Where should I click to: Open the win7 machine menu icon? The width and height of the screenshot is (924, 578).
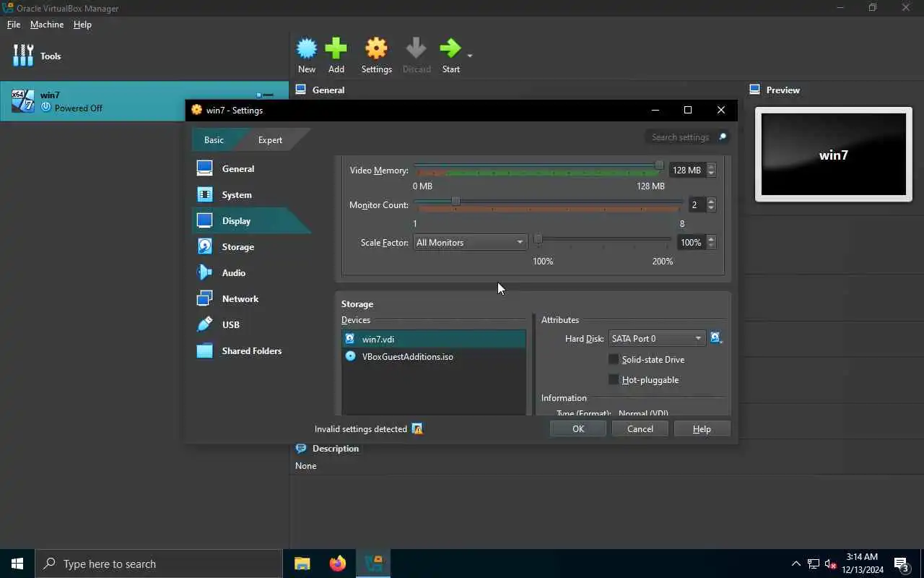coord(265,95)
